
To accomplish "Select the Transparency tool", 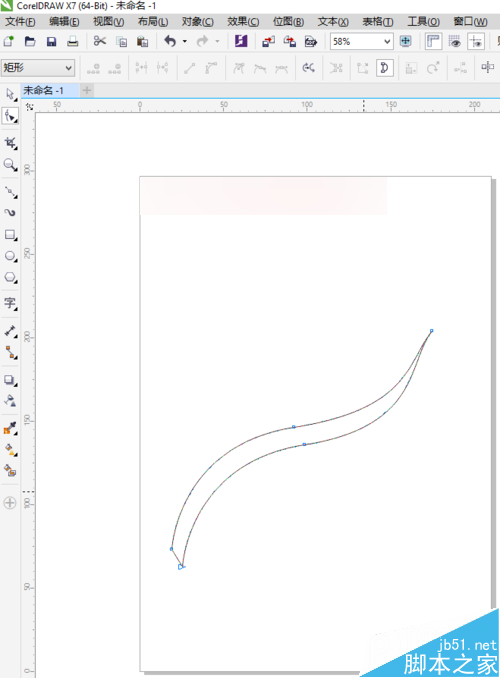I will pyautogui.click(x=10, y=401).
